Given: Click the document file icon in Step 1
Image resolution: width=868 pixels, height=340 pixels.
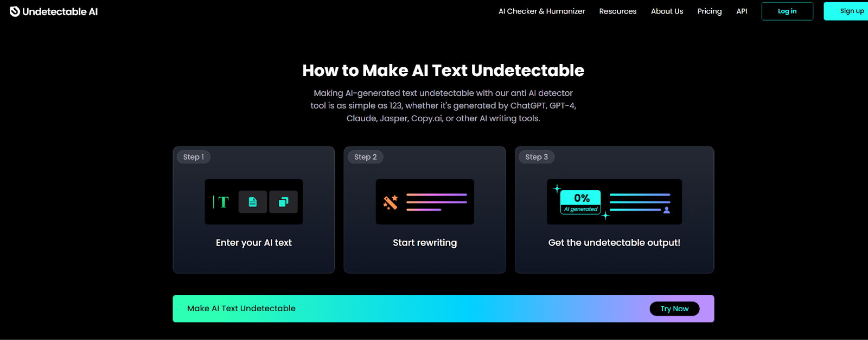Looking at the screenshot, I should click(x=253, y=202).
